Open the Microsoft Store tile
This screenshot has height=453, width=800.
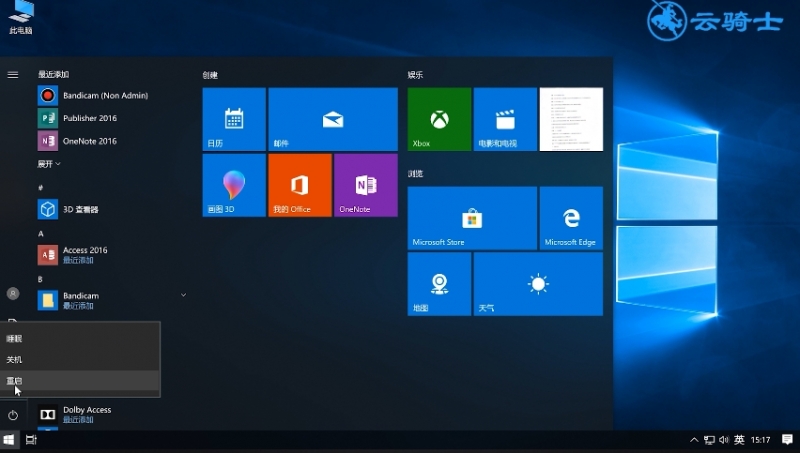click(472, 218)
